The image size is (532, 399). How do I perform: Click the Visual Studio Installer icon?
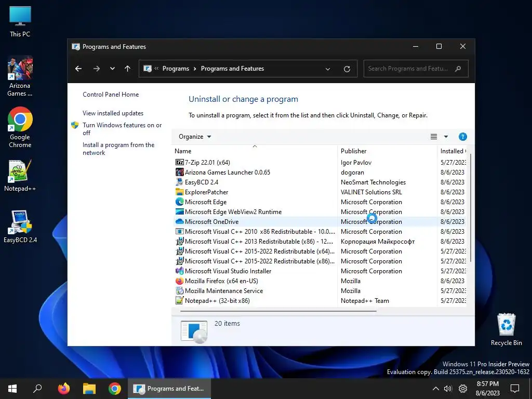(179, 271)
